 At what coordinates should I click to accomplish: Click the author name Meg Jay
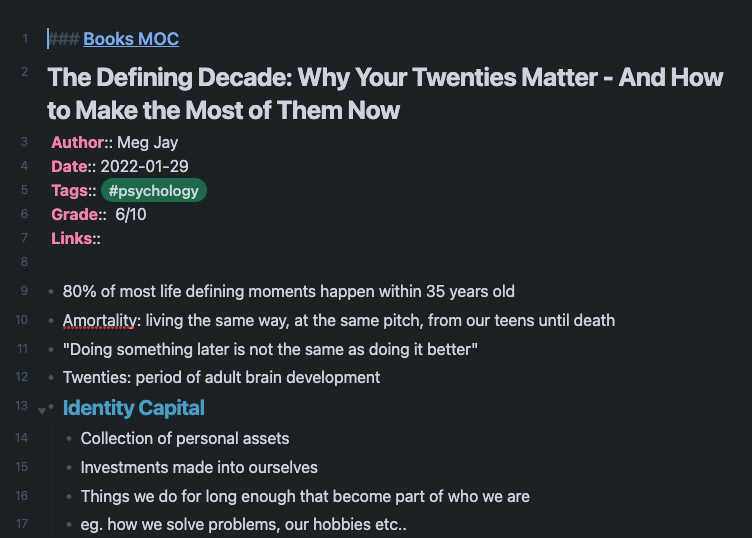pos(148,142)
